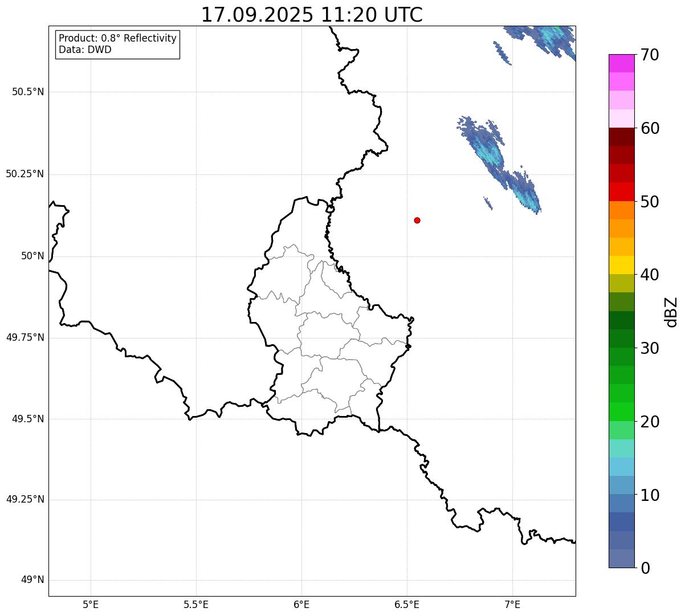Select the dark maroon swatch just below 60
The width and height of the screenshot is (685, 616).
tap(621, 137)
